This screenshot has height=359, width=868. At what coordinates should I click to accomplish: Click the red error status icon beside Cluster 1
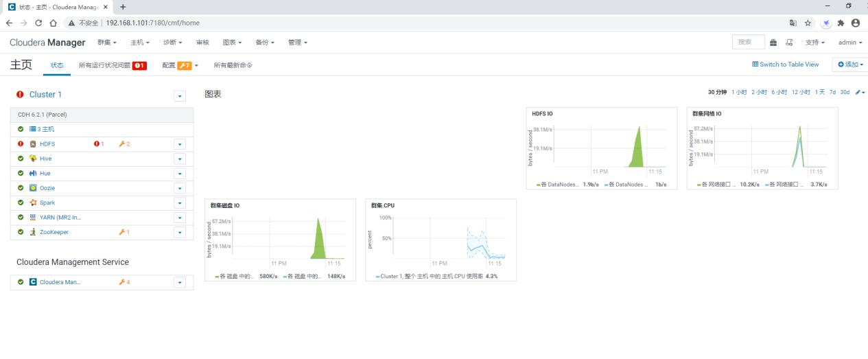pos(20,95)
